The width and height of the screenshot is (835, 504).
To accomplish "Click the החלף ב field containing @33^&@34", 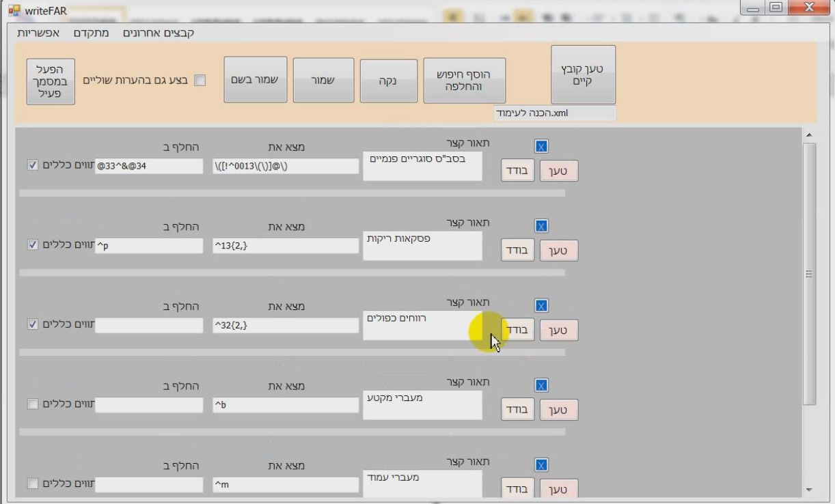I will [149, 166].
